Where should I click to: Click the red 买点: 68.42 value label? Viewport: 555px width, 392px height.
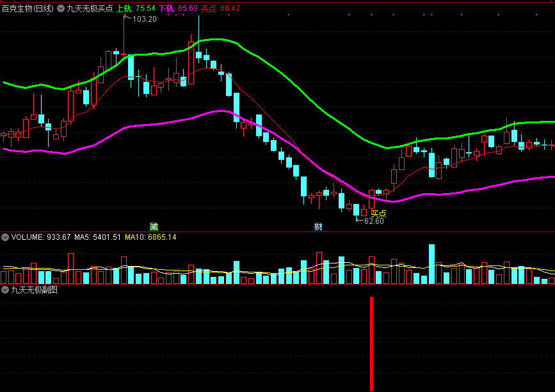tap(220, 8)
